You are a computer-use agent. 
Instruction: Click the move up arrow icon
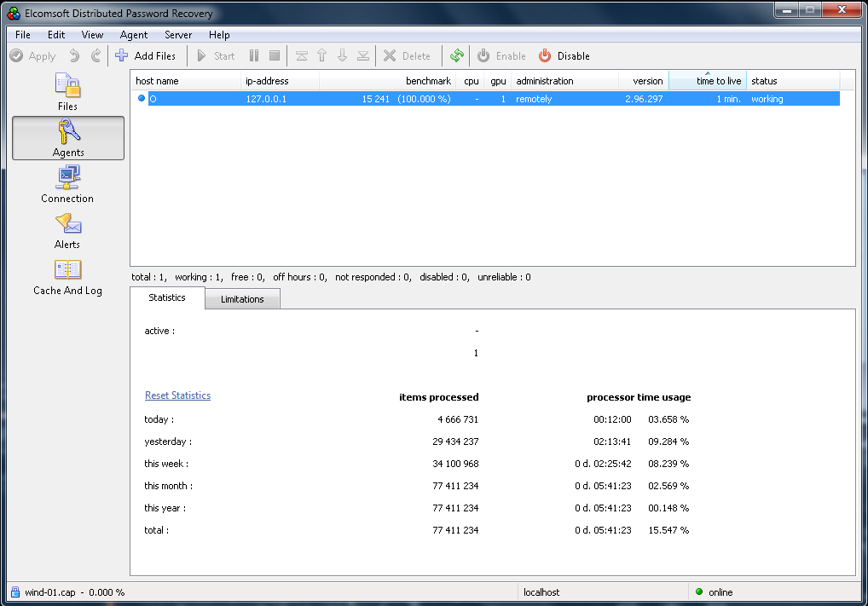[322, 56]
